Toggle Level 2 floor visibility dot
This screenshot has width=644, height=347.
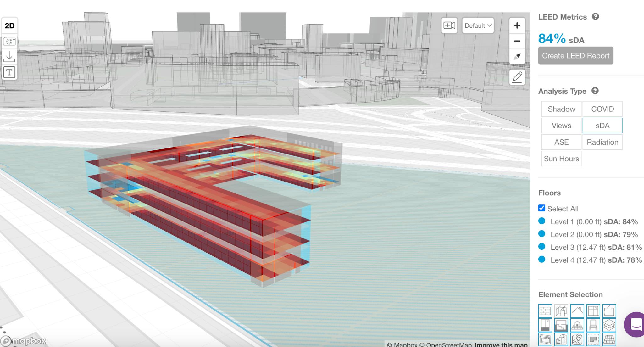coord(542,234)
